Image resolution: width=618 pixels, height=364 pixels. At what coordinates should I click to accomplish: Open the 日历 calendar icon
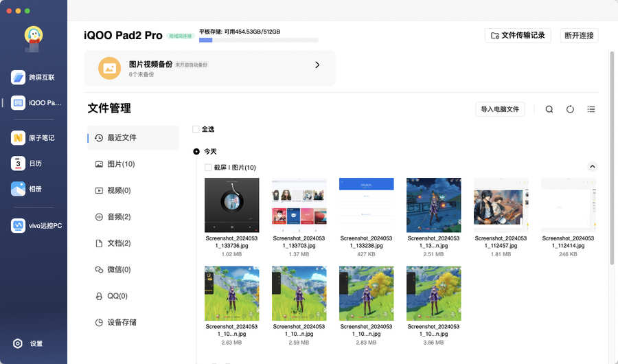tap(19, 163)
